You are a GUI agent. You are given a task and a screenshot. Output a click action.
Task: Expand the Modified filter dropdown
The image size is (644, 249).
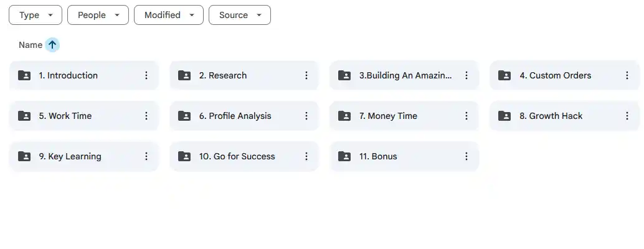pos(169,15)
